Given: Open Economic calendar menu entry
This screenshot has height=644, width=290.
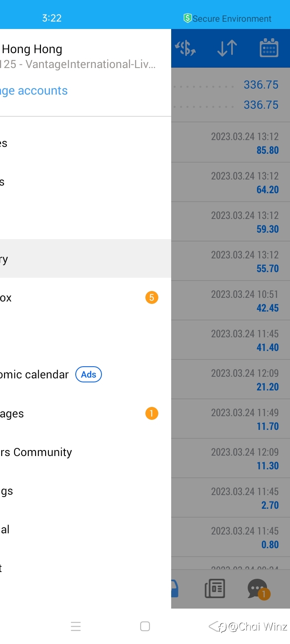Looking at the screenshot, I should (35, 374).
